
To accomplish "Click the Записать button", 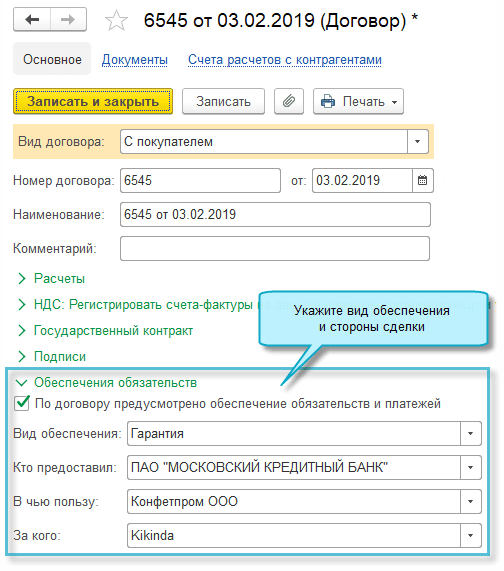I will click(x=223, y=101).
